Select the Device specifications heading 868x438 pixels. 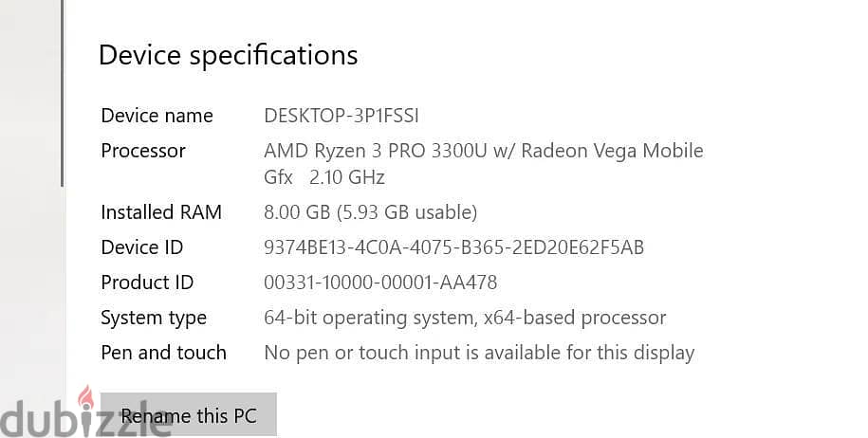228,56
